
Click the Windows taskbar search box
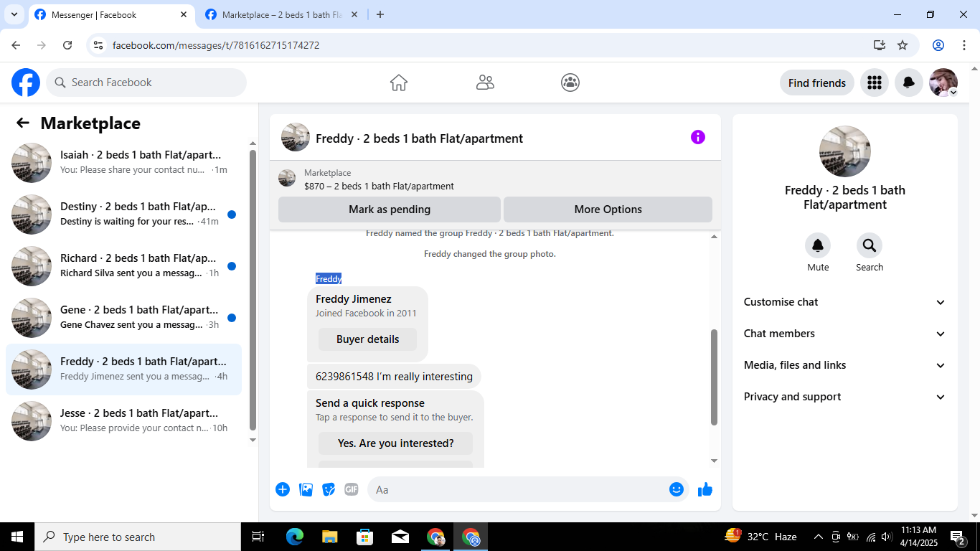pyautogui.click(x=138, y=537)
